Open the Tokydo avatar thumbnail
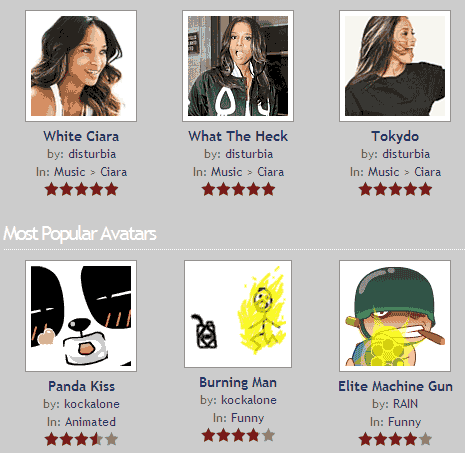Viewport: 465px width, 453px height. pos(395,66)
